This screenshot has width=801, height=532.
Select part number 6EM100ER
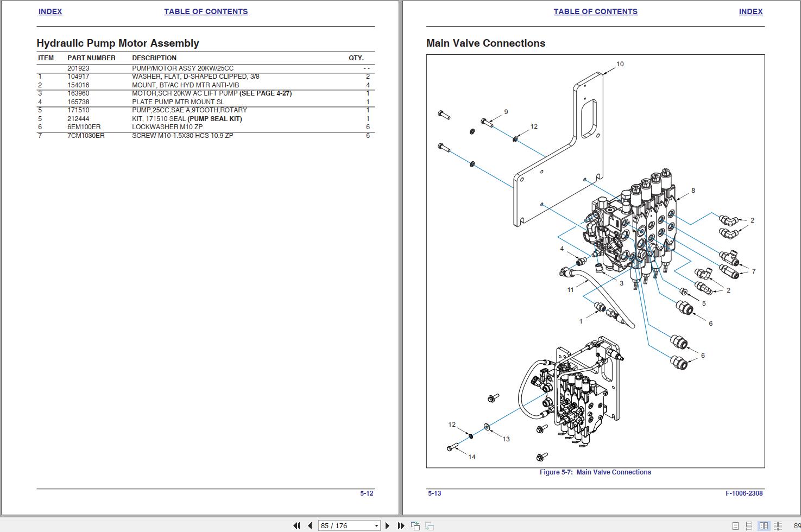84,127
